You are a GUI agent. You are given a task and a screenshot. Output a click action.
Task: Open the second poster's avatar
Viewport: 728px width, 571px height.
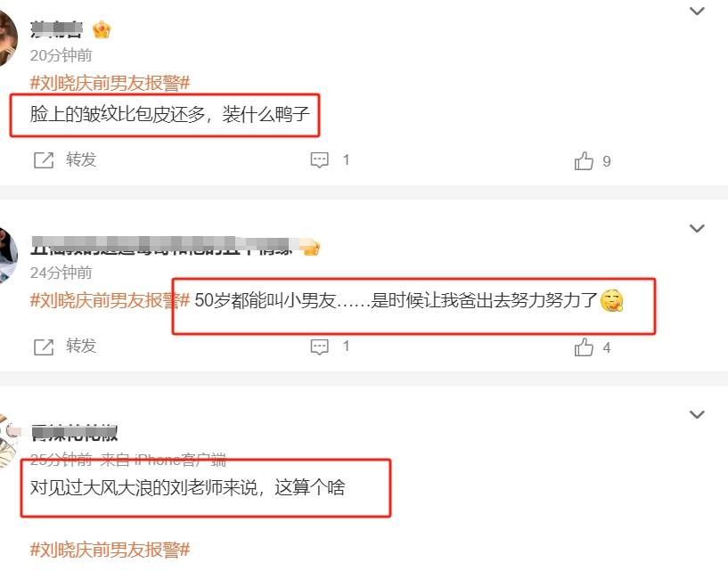(8, 256)
